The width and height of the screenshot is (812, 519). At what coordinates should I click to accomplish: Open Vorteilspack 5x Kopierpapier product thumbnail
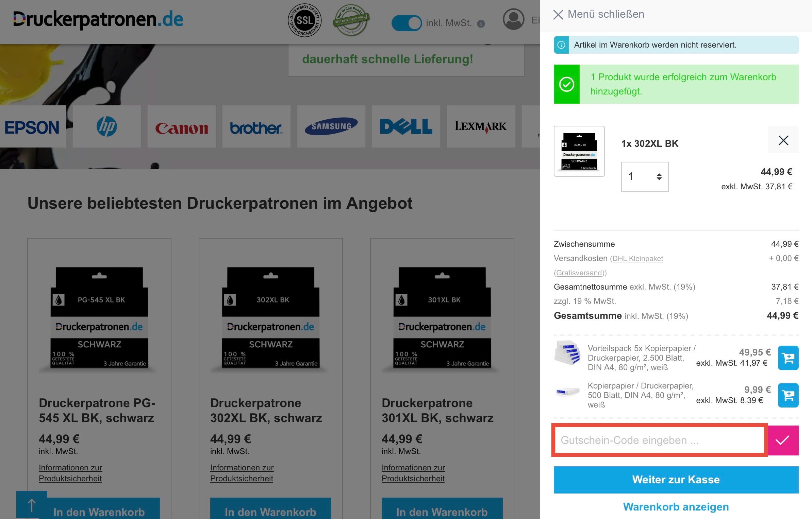tap(567, 353)
